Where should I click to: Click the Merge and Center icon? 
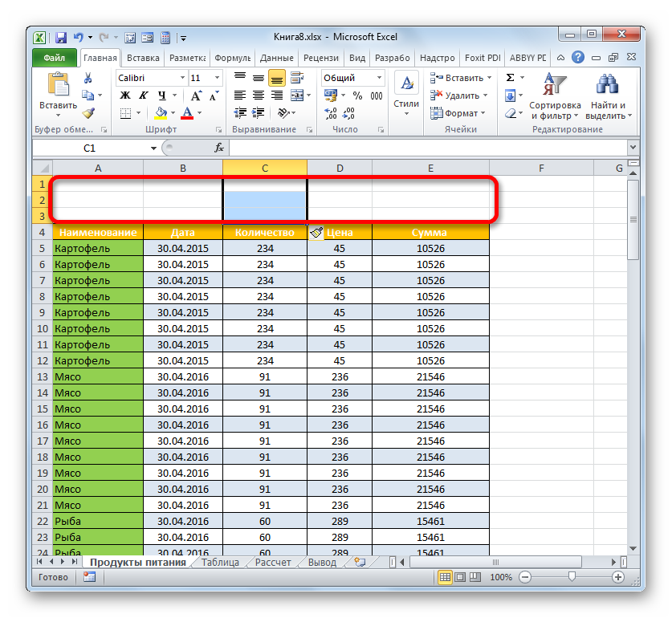(x=297, y=96)
